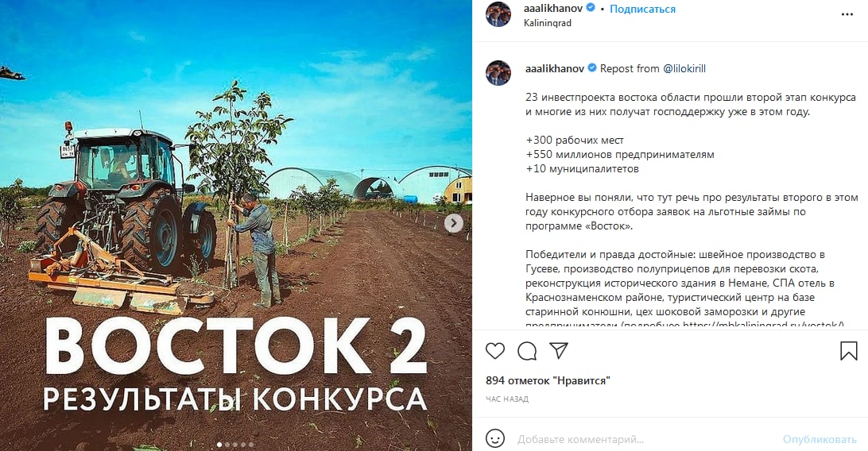Select the second carousel dot indicator
The width and height of the screenshot is (868, 451).
click(x=227, y=445)
